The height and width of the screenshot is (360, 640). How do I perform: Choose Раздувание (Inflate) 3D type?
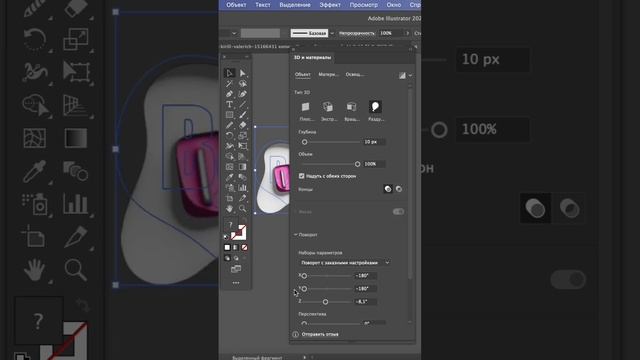pyautogui.click(x=375, y=107)
